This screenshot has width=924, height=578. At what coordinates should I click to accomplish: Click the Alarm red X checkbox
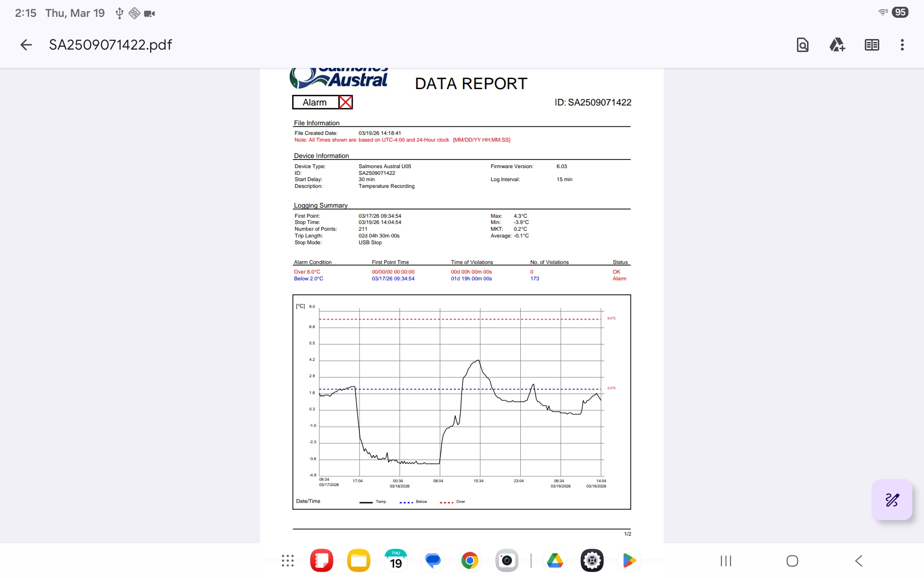click(x=346, y=102)
